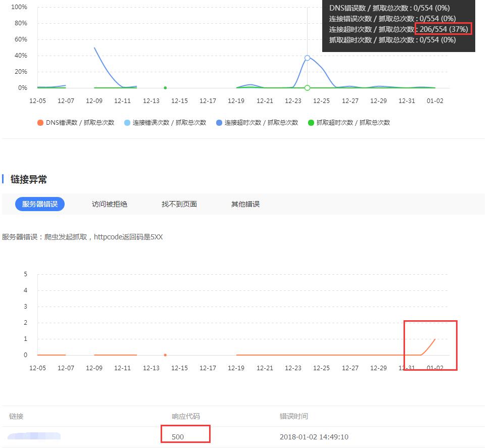The image size is (502, 448).
Task: Click the error time 2018-01-02 14:49:10
Action: 314,437
